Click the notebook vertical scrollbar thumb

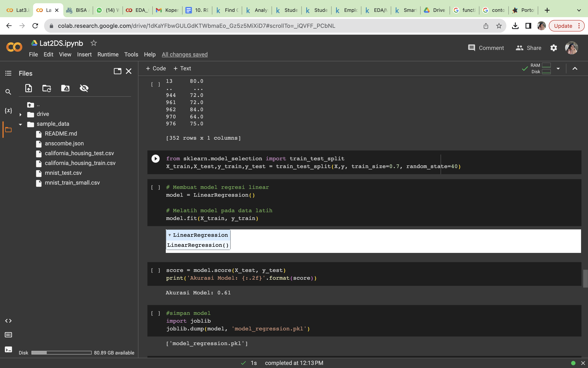click(x=585, y=278)
